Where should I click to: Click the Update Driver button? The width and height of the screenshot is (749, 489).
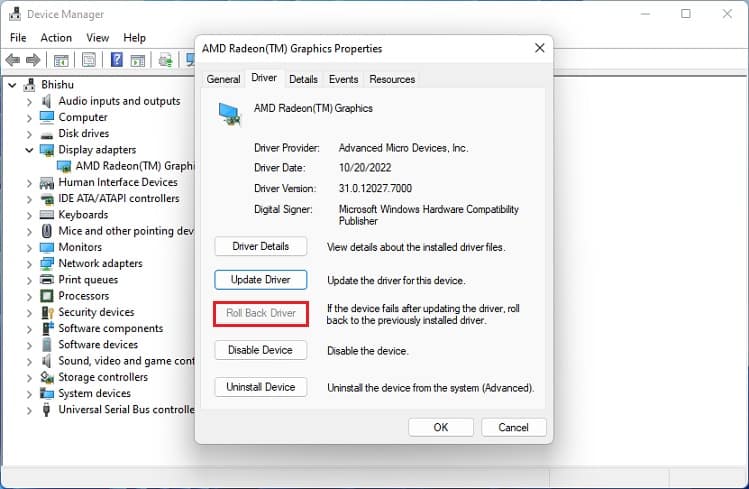tap(261, 280)
